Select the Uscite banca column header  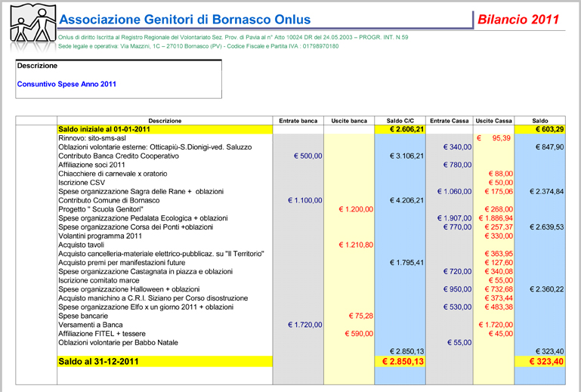(x=349, y=121)
